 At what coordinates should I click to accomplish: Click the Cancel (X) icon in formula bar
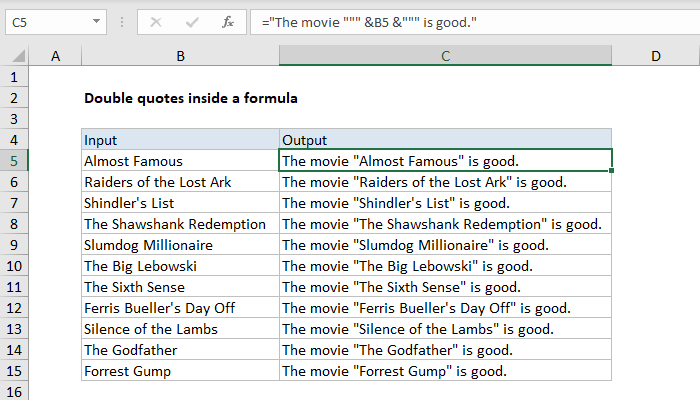click(x=156, y=20)
